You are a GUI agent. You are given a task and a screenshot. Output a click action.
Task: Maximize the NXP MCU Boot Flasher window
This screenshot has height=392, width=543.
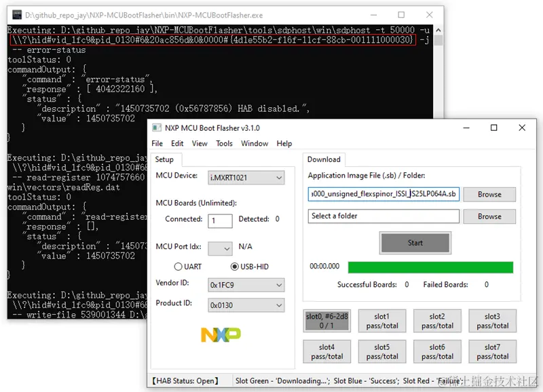494,128
